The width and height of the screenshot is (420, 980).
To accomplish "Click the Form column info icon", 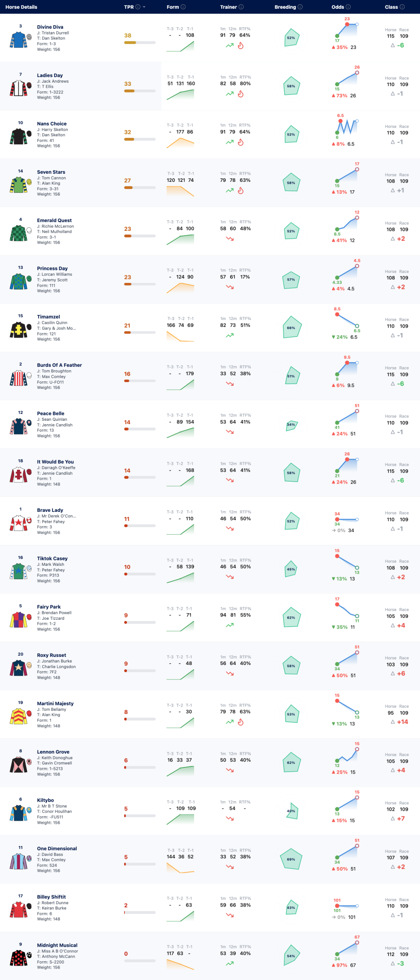I will click(183, 7).
